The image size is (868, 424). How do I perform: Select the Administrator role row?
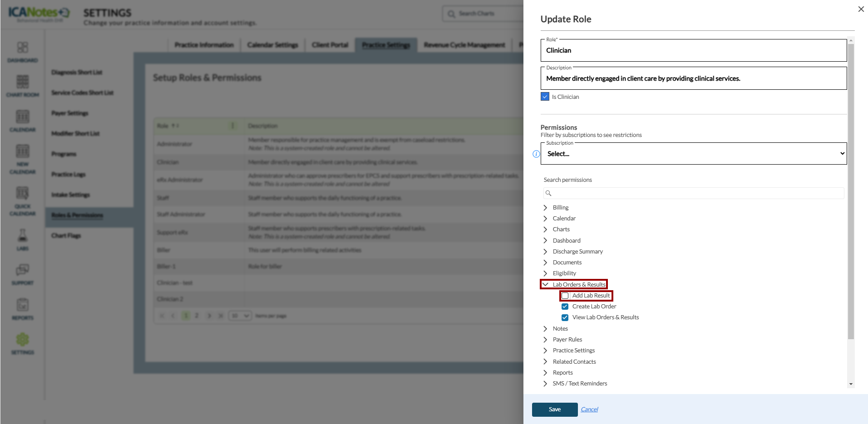click(x=338, y=144)
